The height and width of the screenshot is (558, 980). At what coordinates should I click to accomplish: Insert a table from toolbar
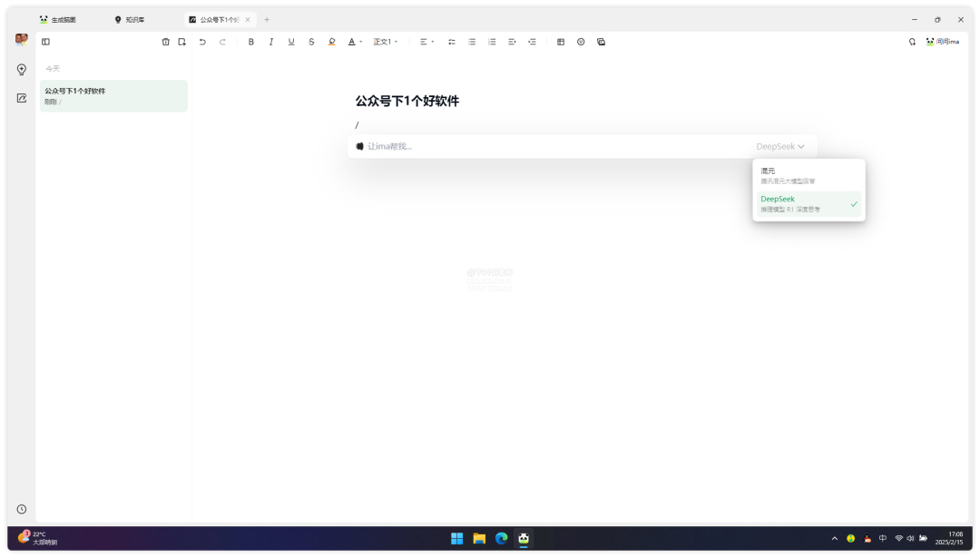coord(561,42)
